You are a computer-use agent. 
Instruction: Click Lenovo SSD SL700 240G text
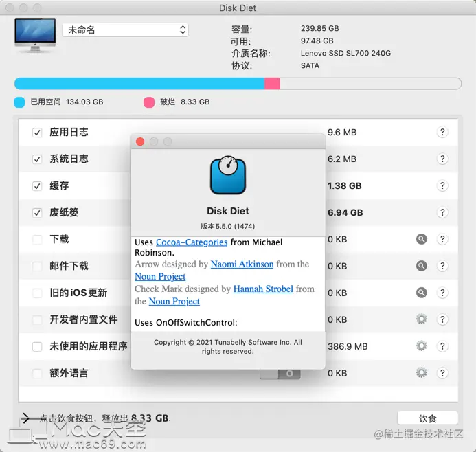tap(345, 53)
